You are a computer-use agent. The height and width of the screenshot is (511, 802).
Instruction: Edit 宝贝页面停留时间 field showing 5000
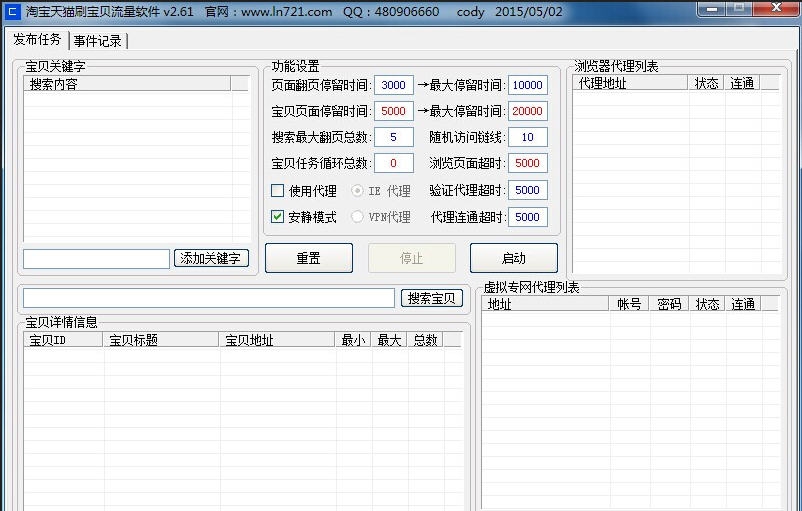tap(394, 111)
